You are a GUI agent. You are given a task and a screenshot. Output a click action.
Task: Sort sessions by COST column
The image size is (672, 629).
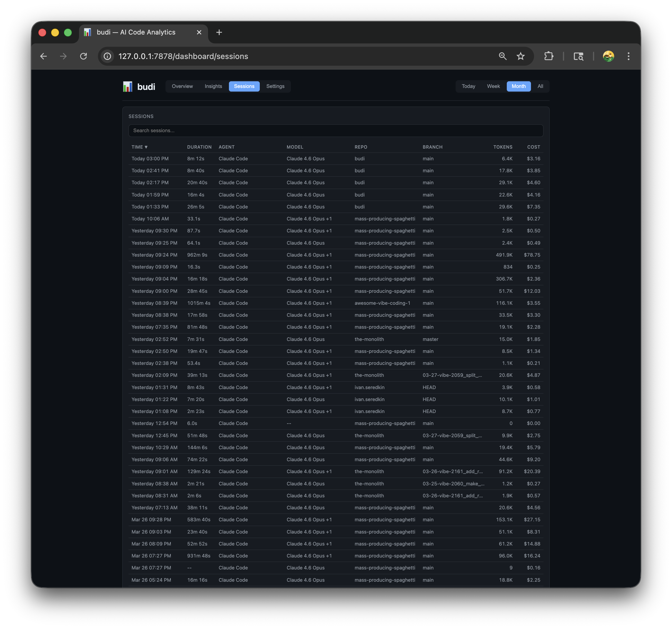pos(533,147)
